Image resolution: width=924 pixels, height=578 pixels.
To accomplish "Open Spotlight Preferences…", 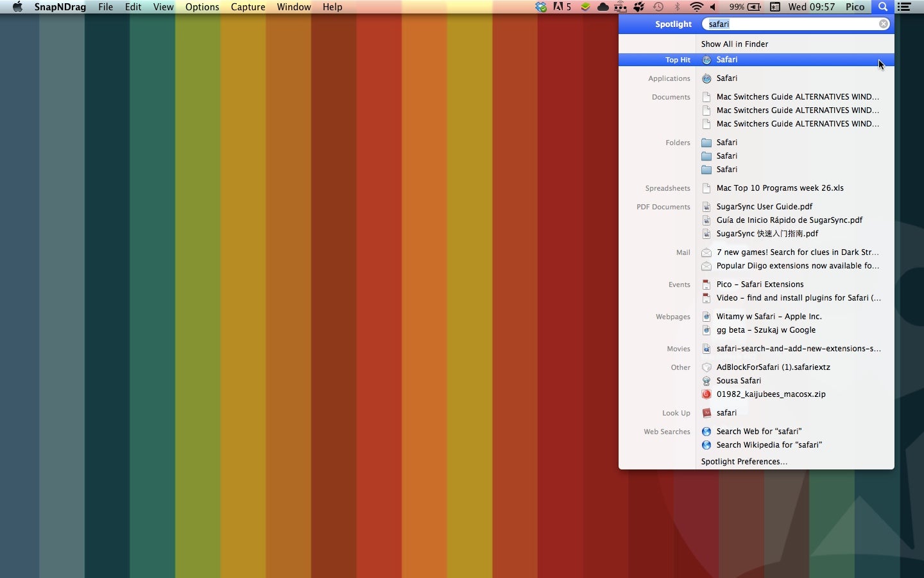I will point(744,461).
